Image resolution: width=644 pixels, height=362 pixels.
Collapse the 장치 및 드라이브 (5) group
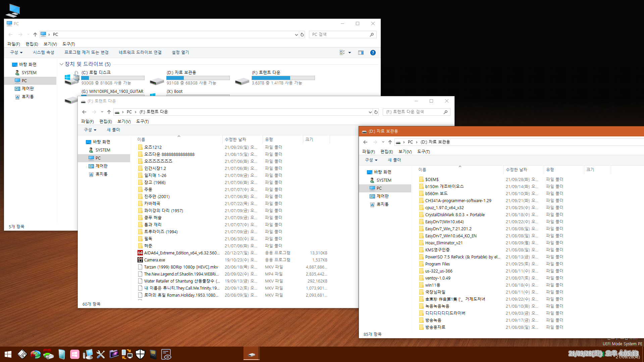click(61, 64)
